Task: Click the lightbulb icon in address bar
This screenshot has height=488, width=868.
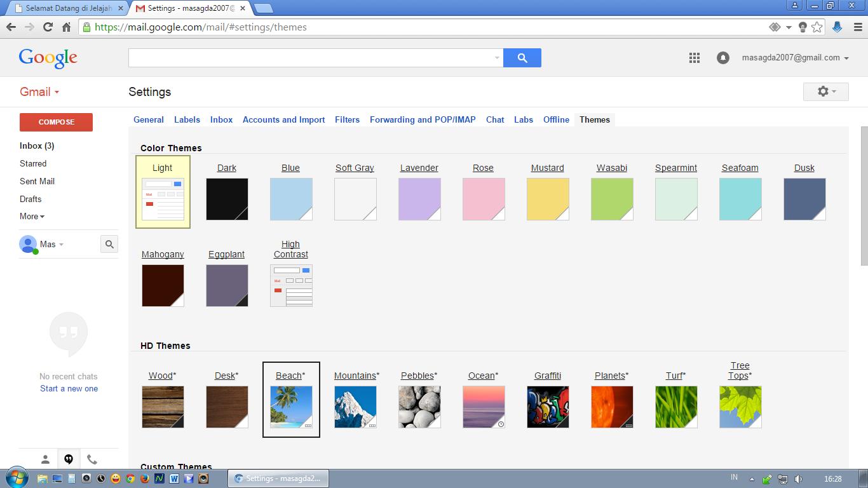Action: tap(803, 27)
